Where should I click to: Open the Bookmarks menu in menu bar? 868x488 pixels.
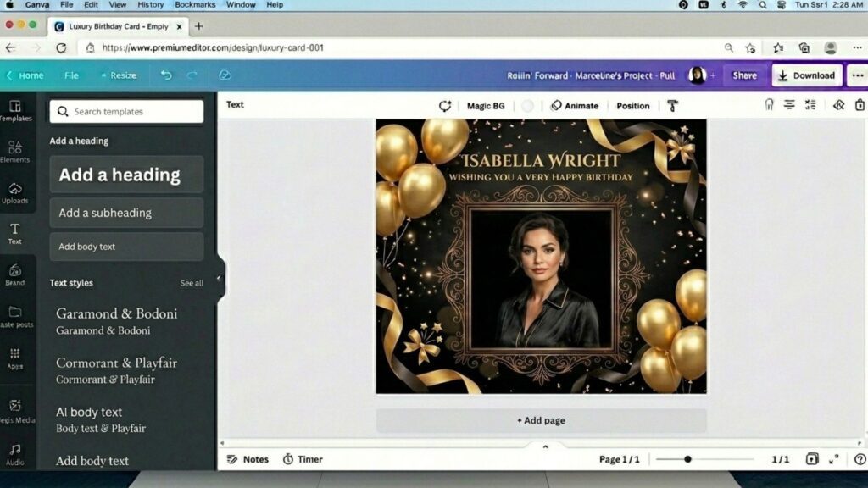coord(195,5)
